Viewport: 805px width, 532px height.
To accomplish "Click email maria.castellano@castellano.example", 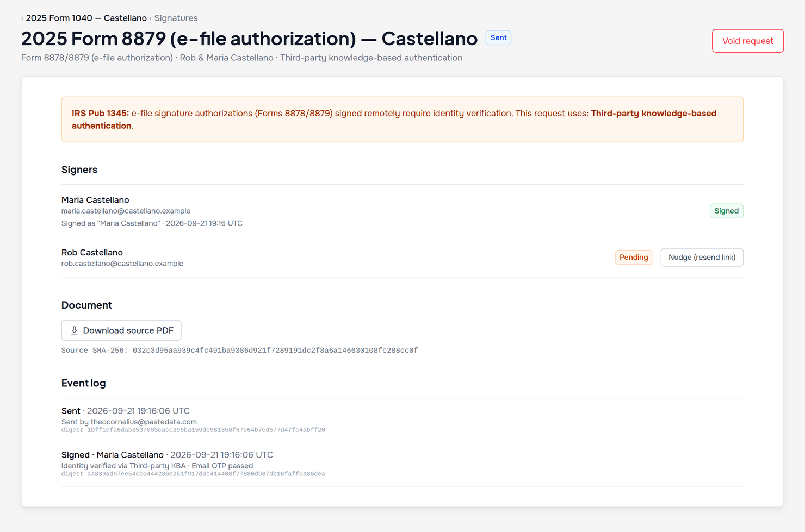I will point(126,211).
